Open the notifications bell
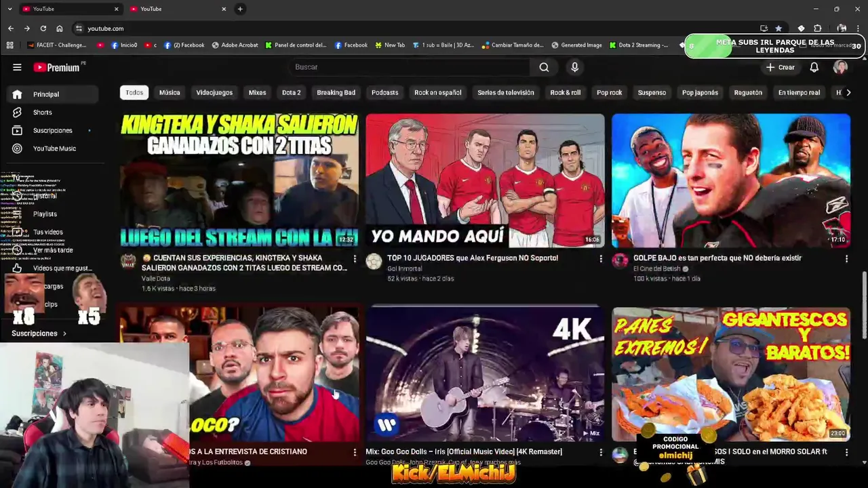The height and width of the screenshot is (488, 868). [x=814, y=67]
